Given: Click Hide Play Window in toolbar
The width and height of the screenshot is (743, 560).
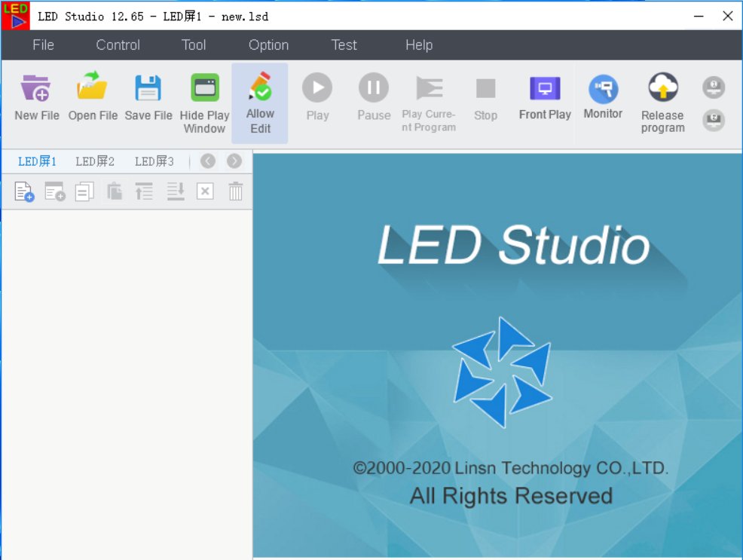Looking at the screenshot, I should (204, 103).
